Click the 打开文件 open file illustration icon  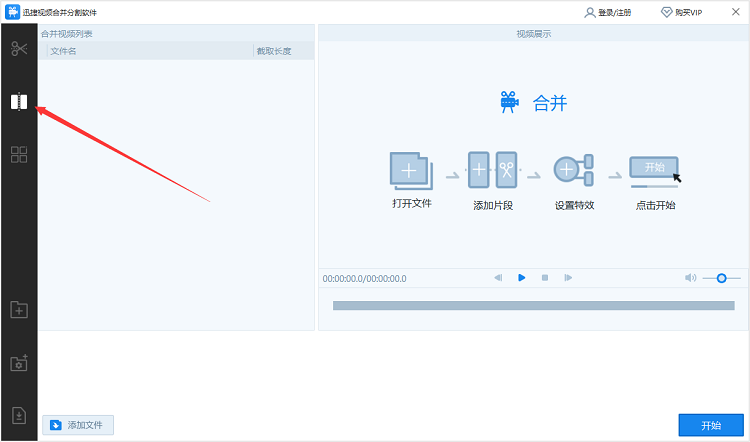(x=411, y=171)
